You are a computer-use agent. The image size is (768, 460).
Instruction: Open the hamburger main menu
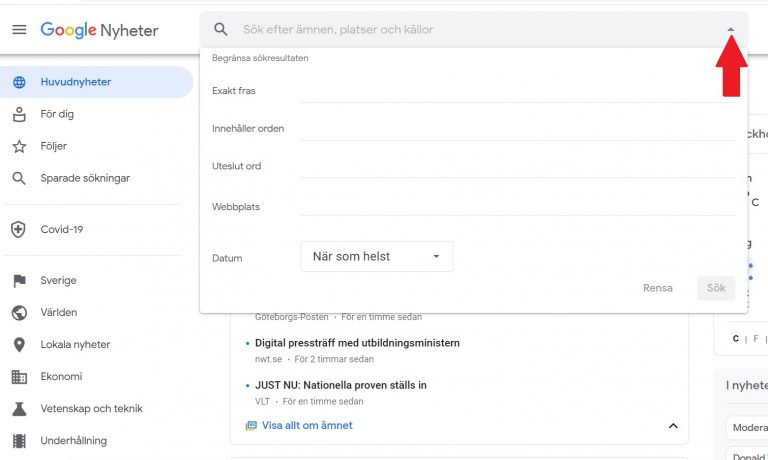coord(19,30)
